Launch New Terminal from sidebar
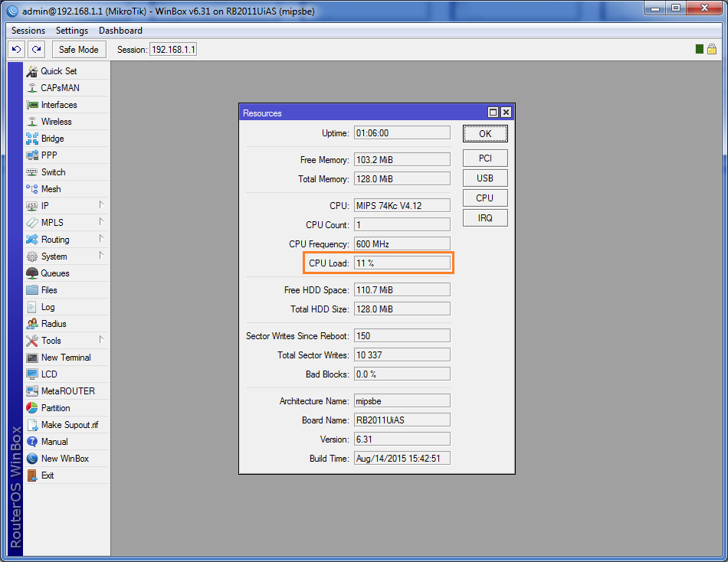This screenshot has height=562, width=728. (x=67, y=358)
